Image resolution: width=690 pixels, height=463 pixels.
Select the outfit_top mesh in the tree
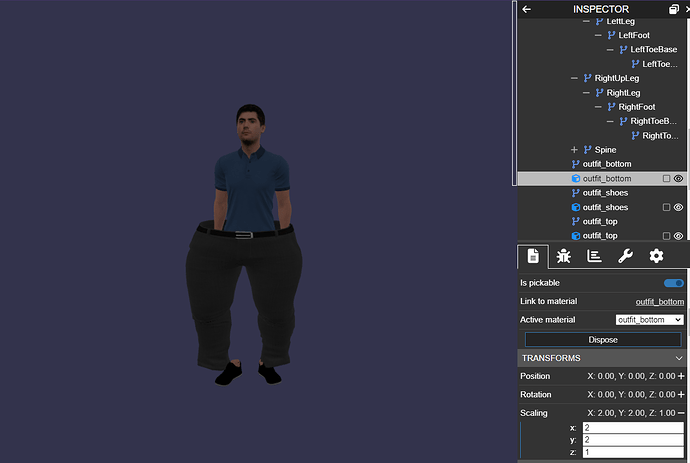click(601, 236)
